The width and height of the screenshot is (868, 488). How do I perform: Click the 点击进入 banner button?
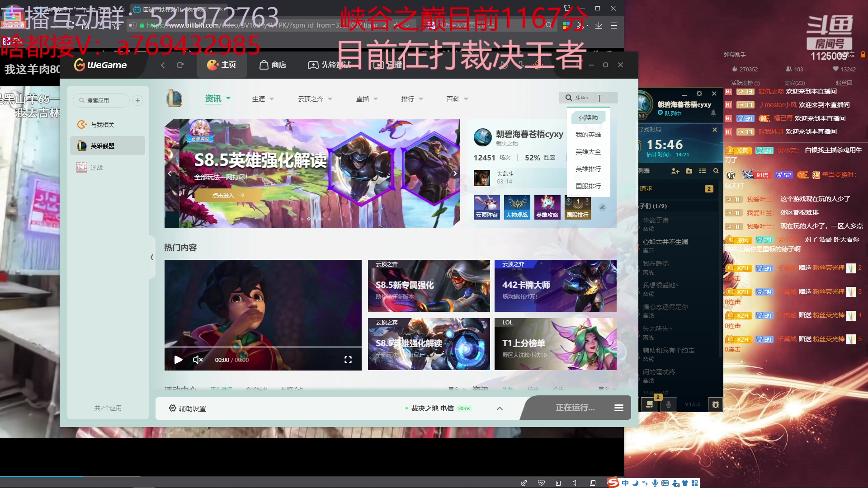pos(228,195)
